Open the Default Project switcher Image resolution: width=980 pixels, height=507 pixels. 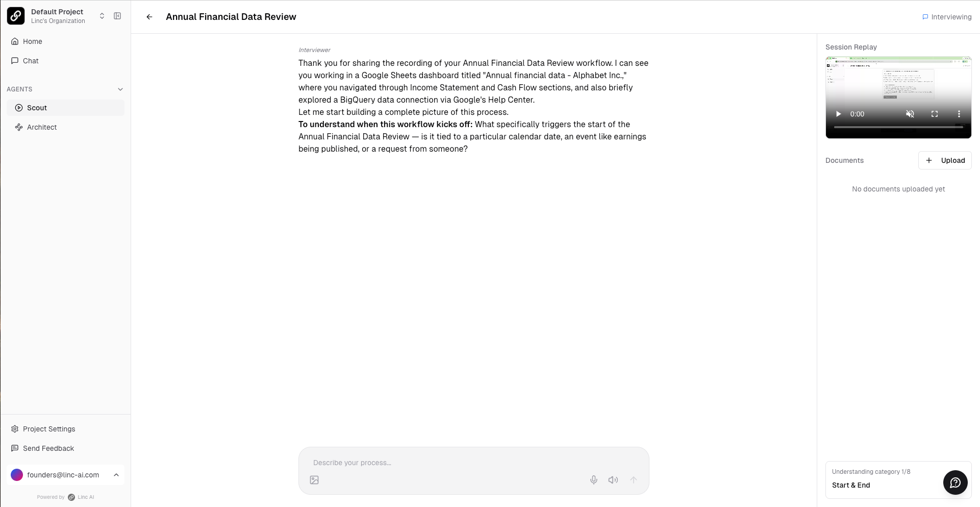coord(102,16)
